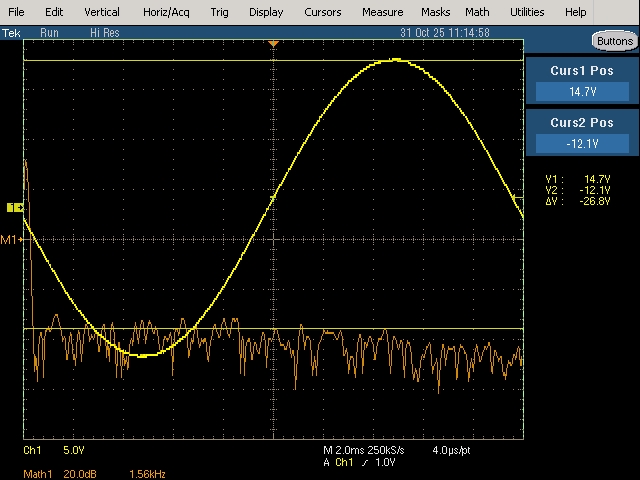The width and height of the screenshot is (640, 480).
Task: Click the Curs1 Pos value field
Action: click(582, 92)
